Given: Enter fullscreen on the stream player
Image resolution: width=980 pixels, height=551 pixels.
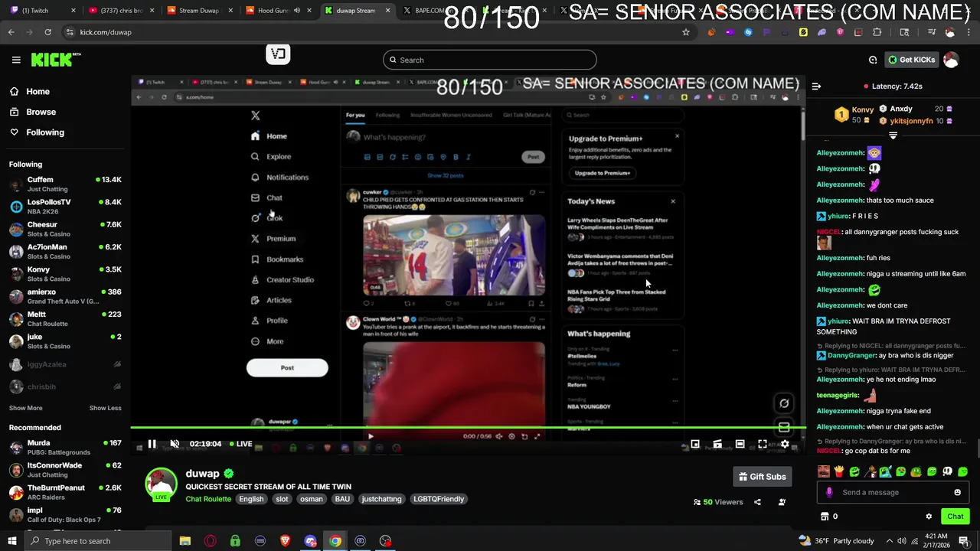Looking at the screenshot, I should [x=763, y=444].
